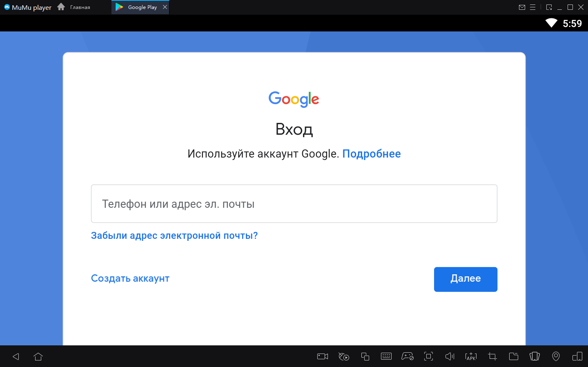Take a screenshot with crop icon
This screenshot has width=588, height=367.
coord(492,356)
